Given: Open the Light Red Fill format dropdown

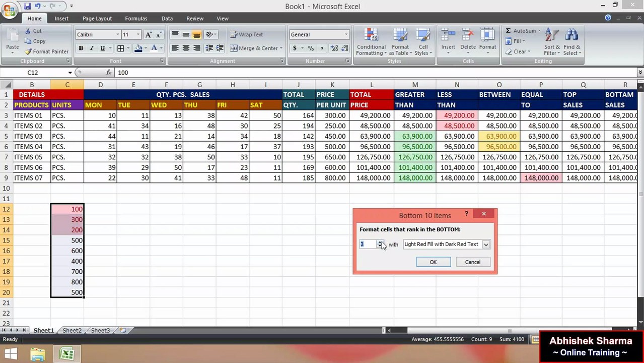Looking at the screenshot, I should [486, 245].
